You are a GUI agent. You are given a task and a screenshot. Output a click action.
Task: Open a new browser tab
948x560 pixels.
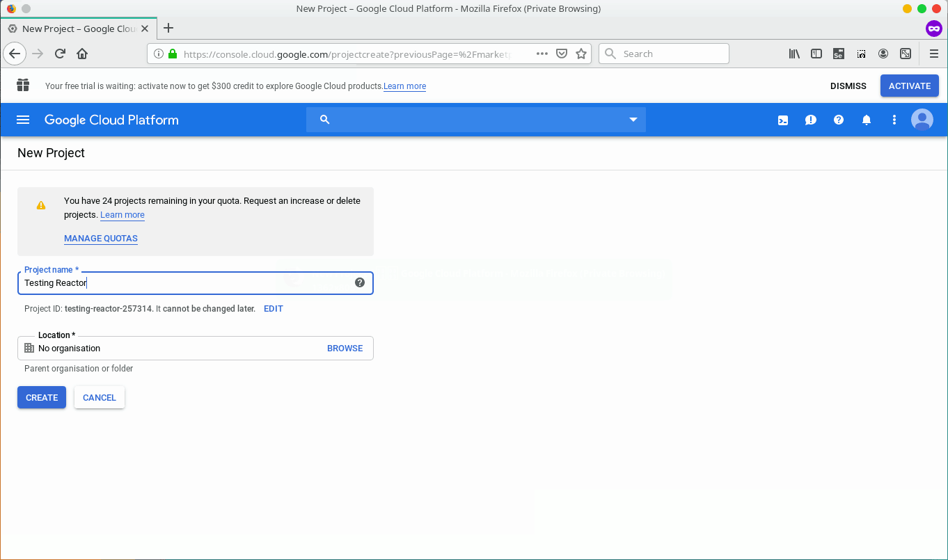pos(168,29)
